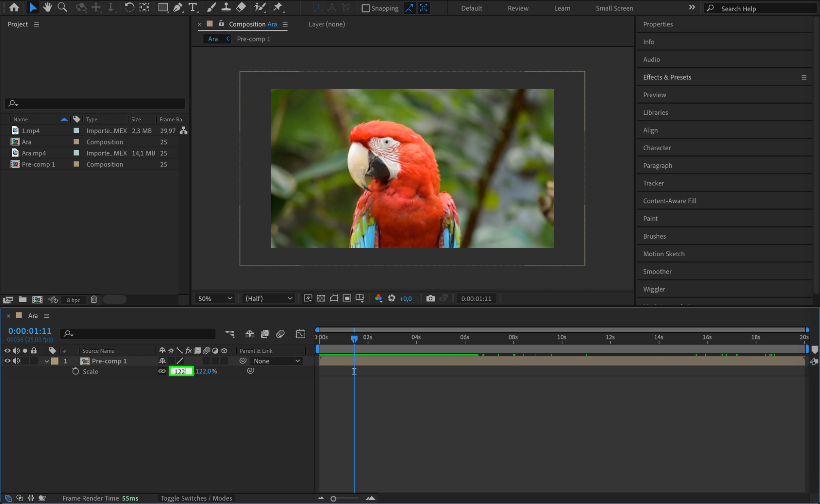This screenshot has height=504, width=820.
Task: Select the Puppet Pin tool
Action: point(278,7)
